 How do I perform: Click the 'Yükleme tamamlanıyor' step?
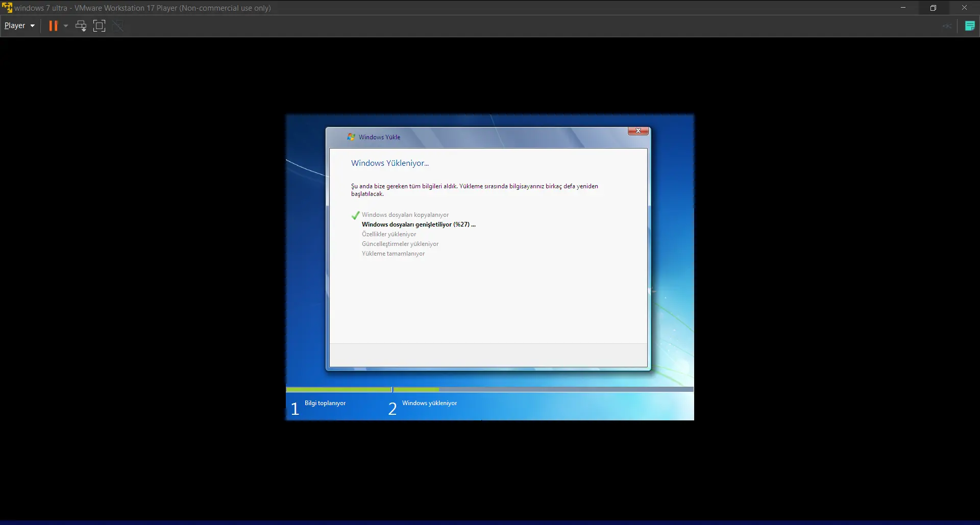393,254
